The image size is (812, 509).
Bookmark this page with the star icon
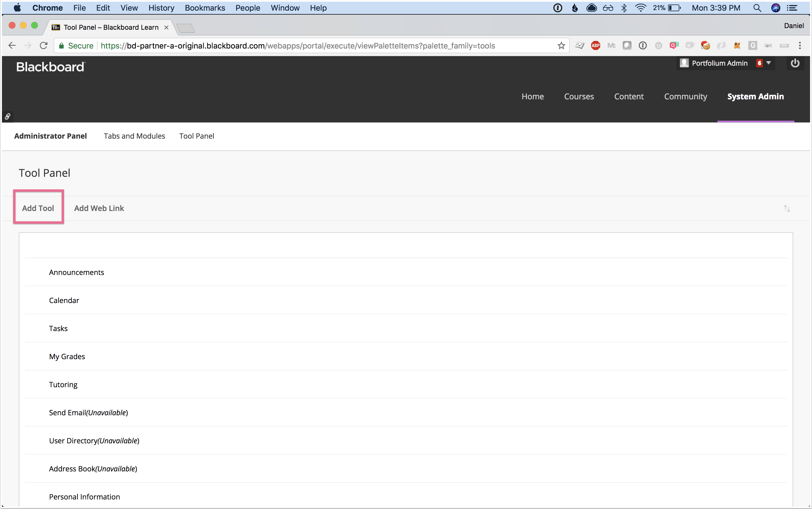561,45
